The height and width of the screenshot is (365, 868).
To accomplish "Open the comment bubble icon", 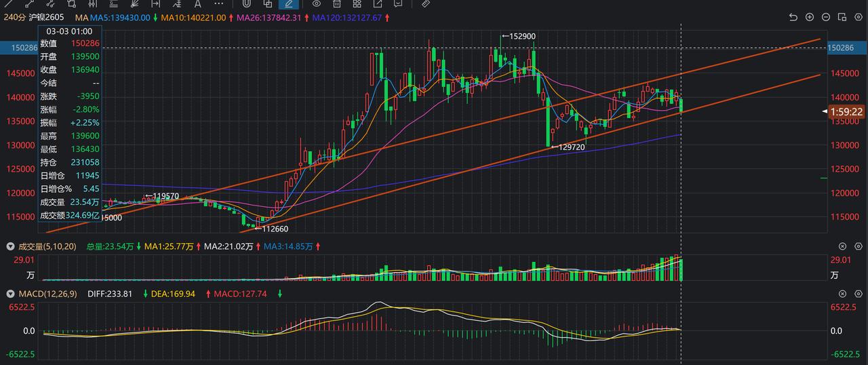I will pyautogui.click(x=398, y=3).
